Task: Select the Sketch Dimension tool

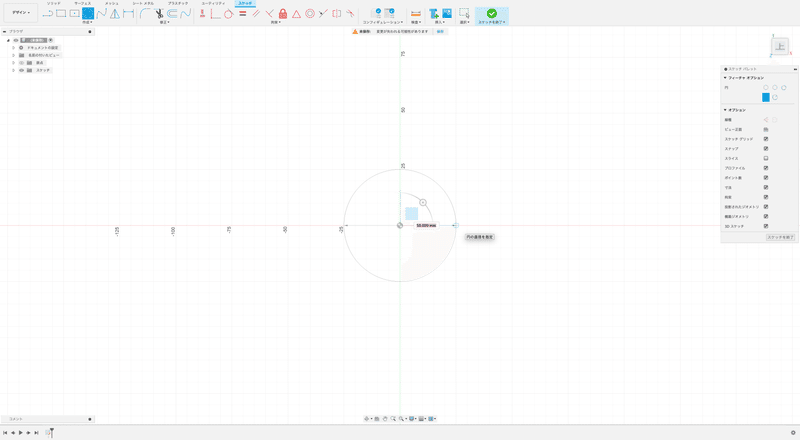Action: tap(128, 14)
